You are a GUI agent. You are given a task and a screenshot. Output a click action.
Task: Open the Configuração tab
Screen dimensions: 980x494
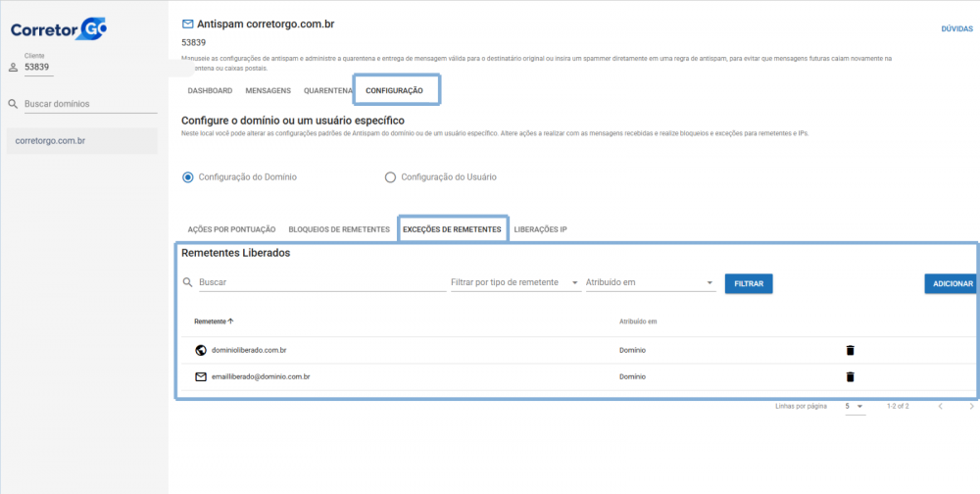click(x=394, y=91)
